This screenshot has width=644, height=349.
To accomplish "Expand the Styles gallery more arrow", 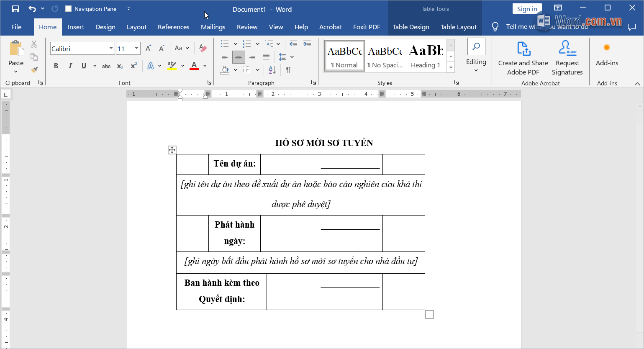I will [x=451, y=67].
